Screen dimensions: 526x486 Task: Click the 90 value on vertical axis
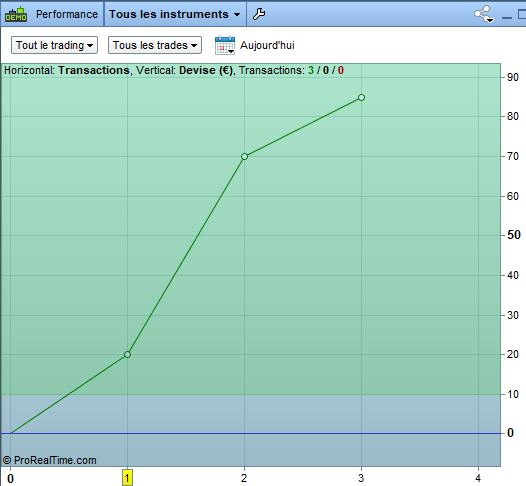point(513,77)
